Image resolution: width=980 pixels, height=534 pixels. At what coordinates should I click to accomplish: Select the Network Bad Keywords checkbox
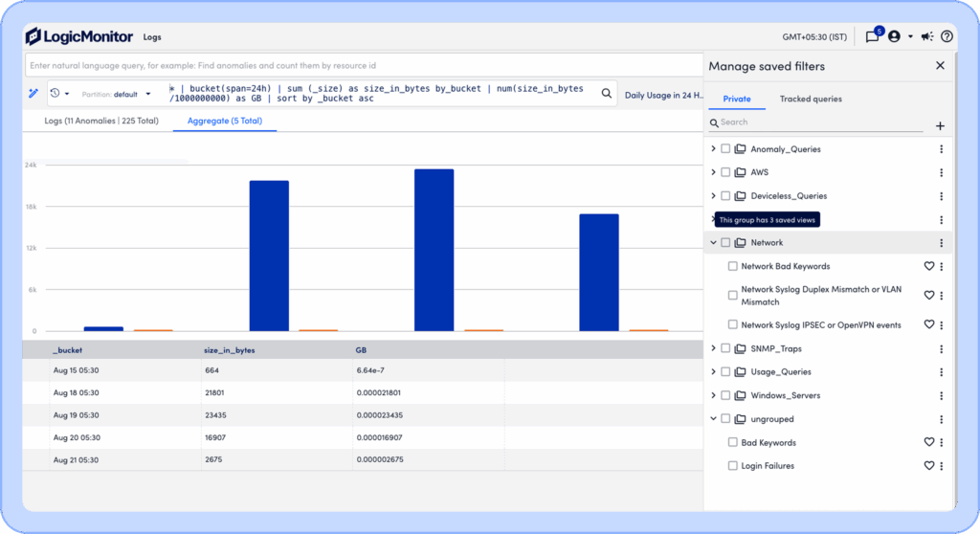tap(733, 266)
